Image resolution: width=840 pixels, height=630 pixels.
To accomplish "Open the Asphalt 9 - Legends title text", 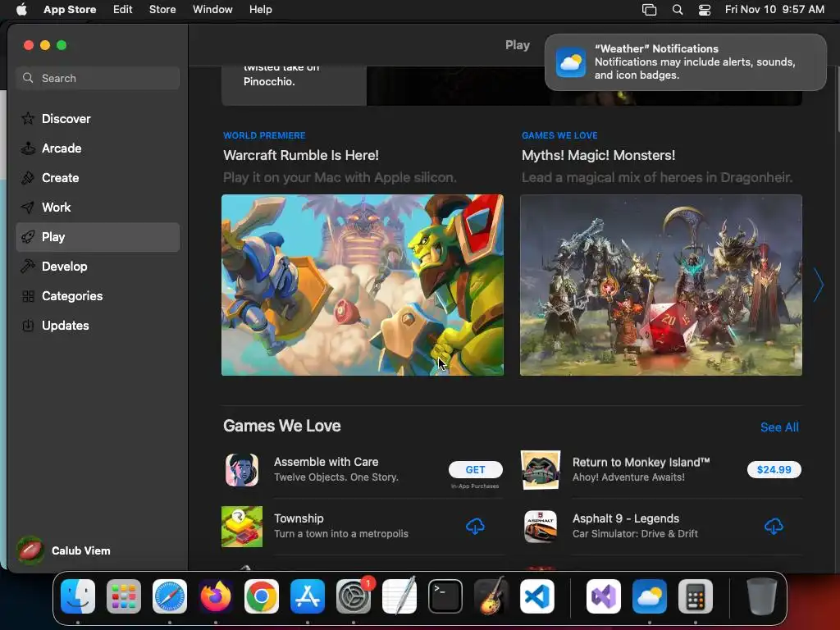I will click(x=626, y=518).
